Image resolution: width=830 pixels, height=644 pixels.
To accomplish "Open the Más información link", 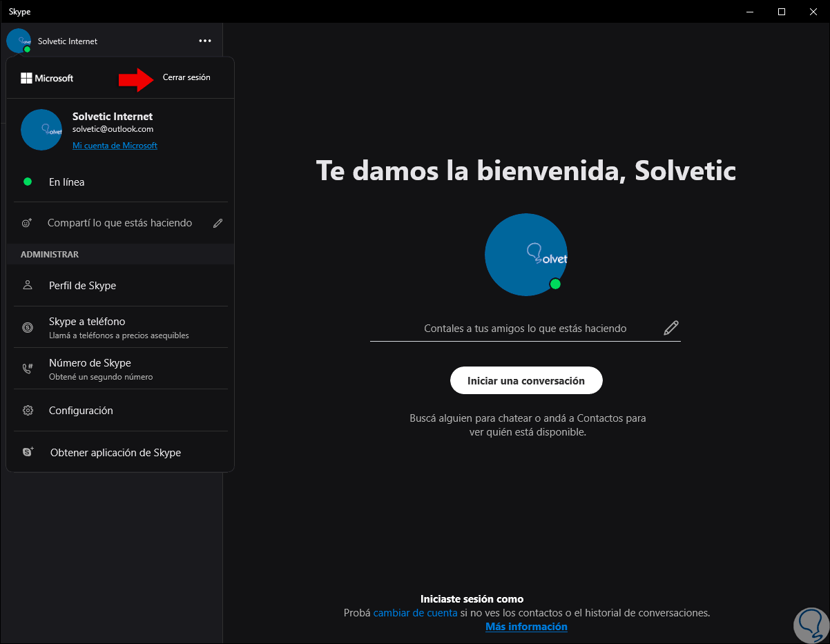I will [x=526, y=627].
